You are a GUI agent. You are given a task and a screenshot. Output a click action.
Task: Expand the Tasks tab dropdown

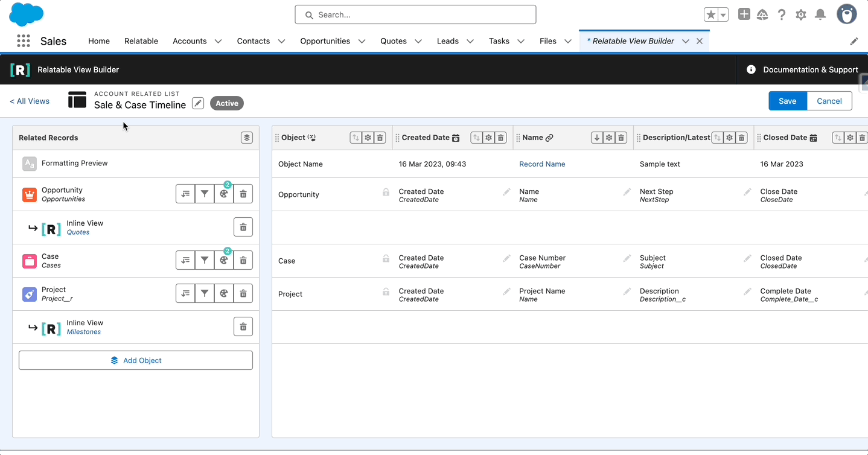point(521,41)
